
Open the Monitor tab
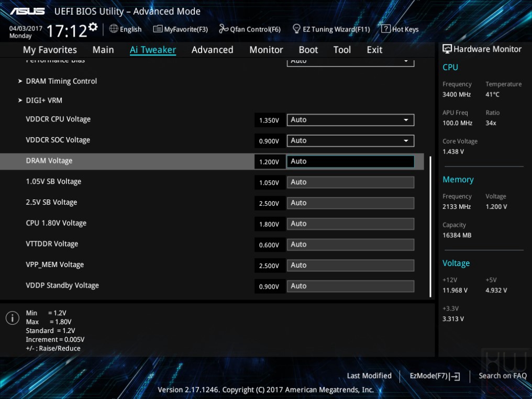point(266,50)
